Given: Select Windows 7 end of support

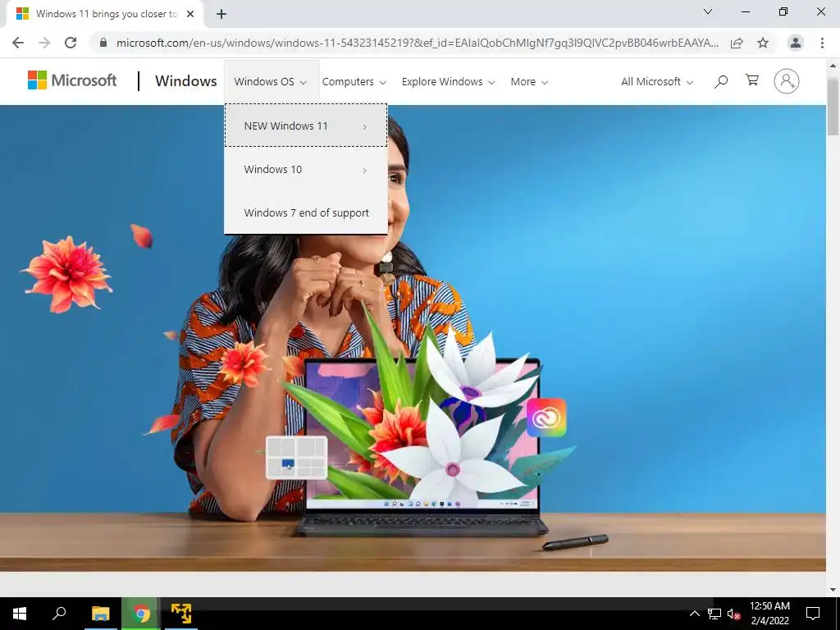Looking at the screenshot, I should [306, 212].
